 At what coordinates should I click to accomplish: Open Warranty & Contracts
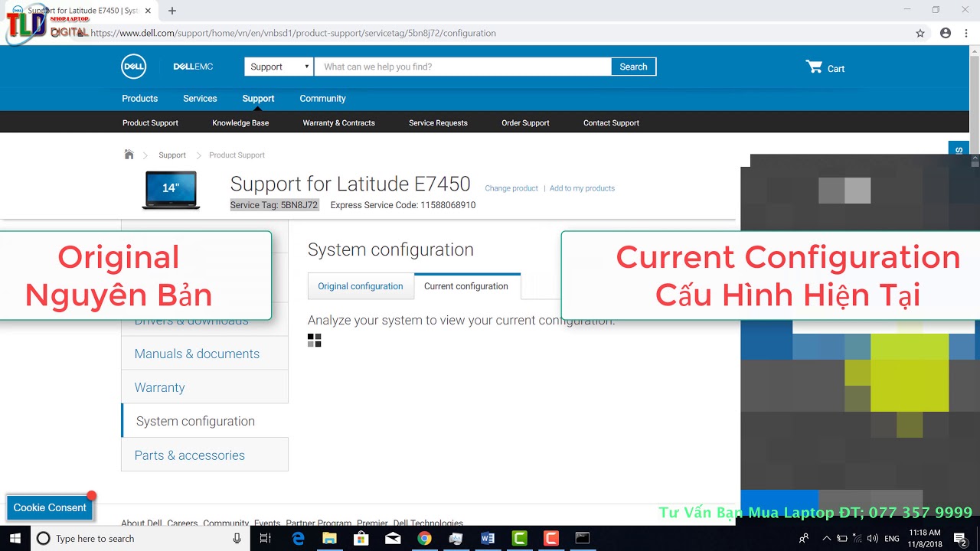[x=338, y=122]
